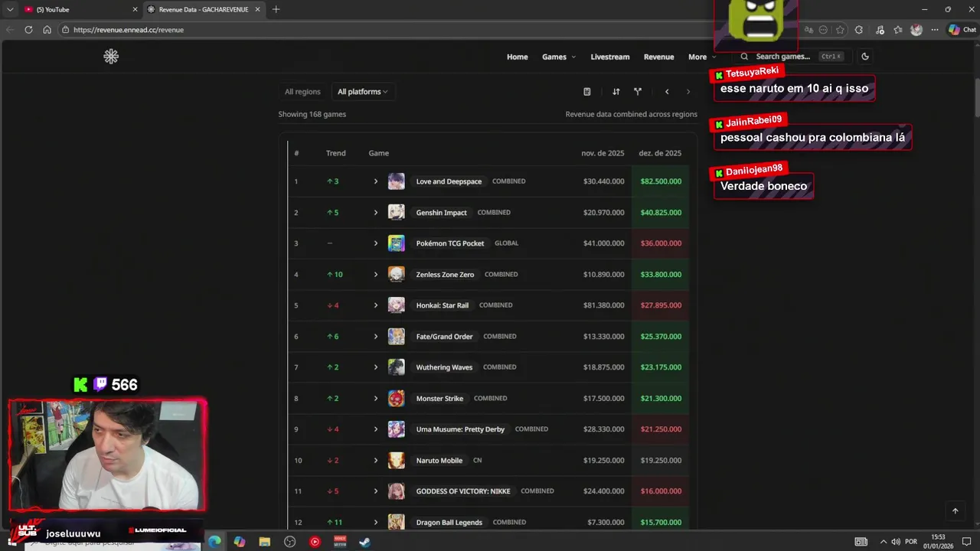980x551 pixels.
Task: Expand Genshin Impact row chevron
Action: click(376, 212)
